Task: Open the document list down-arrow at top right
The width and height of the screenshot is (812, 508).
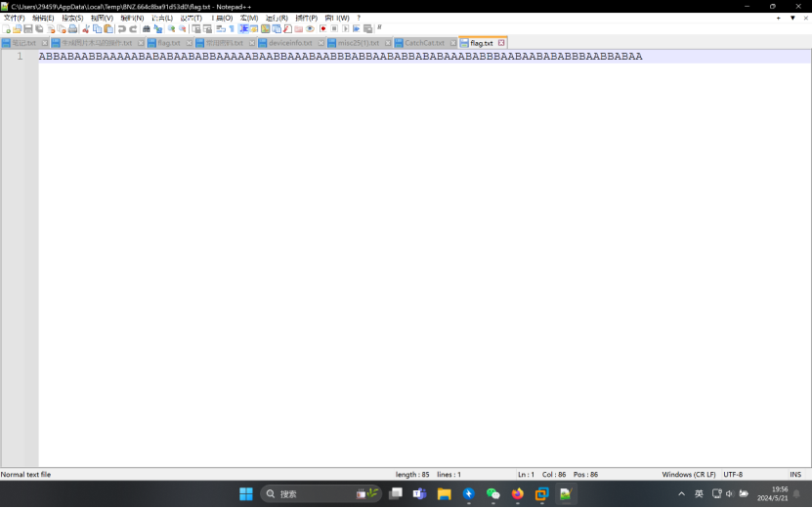Action: [792, 18]
